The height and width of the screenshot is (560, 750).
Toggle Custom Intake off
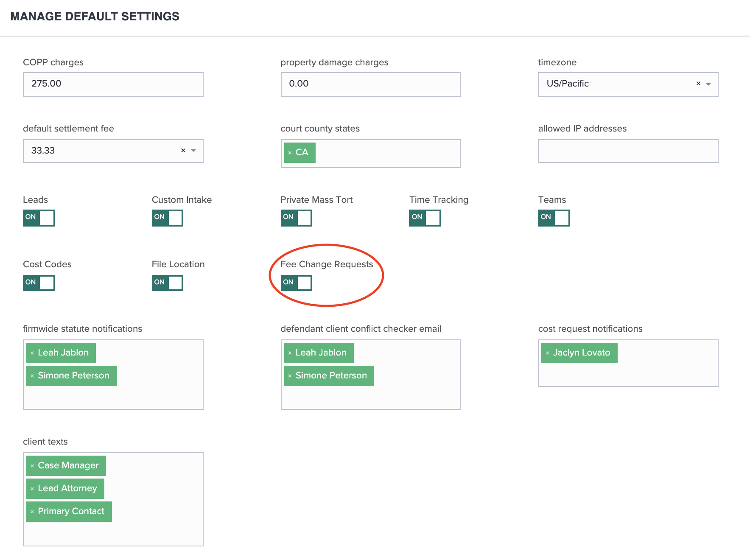[x=167, y=218]
